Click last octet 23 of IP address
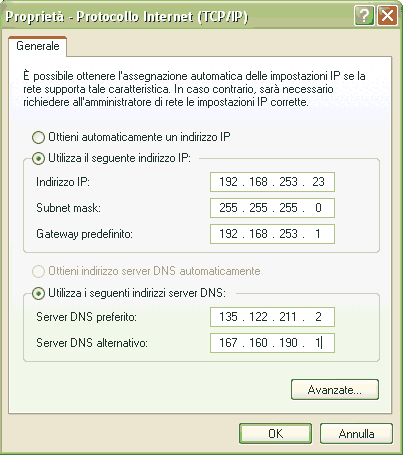The image size is (403, 455). tap(318, 182)
